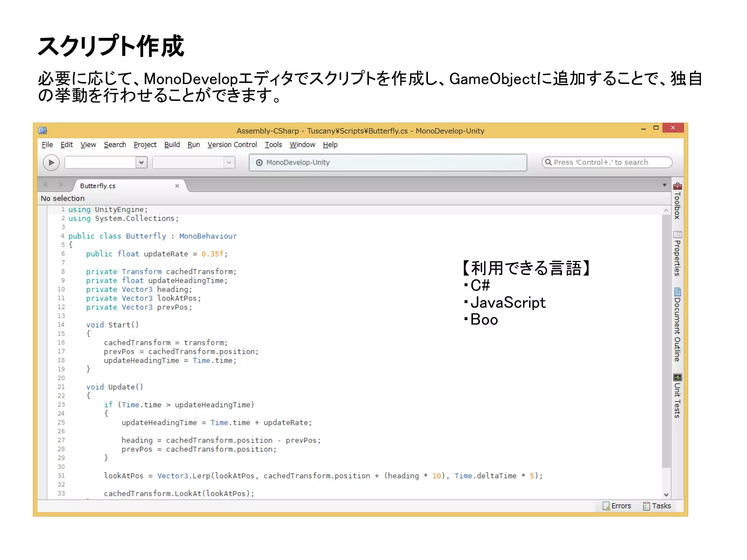Click the MonoDevelop-Unity status field
The image size is (747, 560).
point(388,162)
